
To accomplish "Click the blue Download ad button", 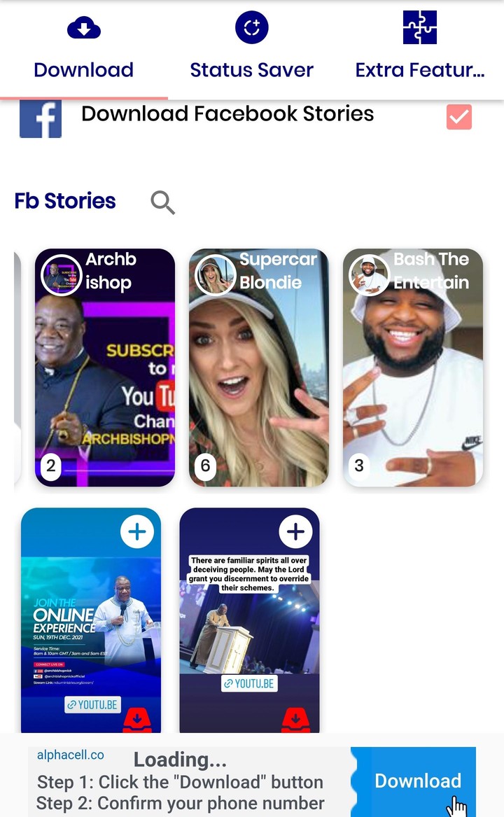I will coord(416,781).
